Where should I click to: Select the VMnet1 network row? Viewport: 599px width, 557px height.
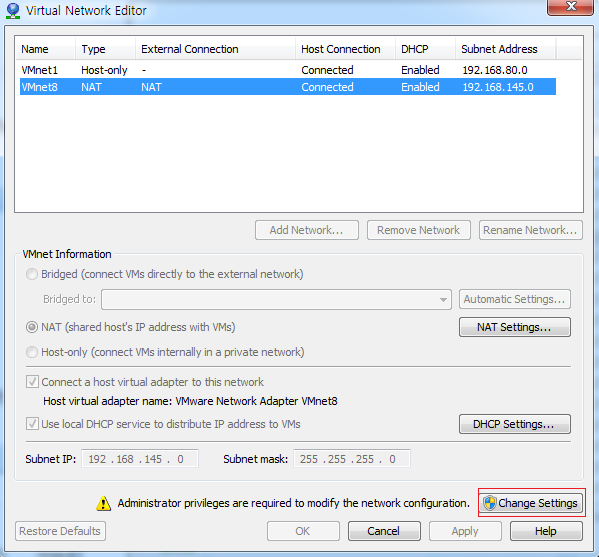(x=288, y=70)
